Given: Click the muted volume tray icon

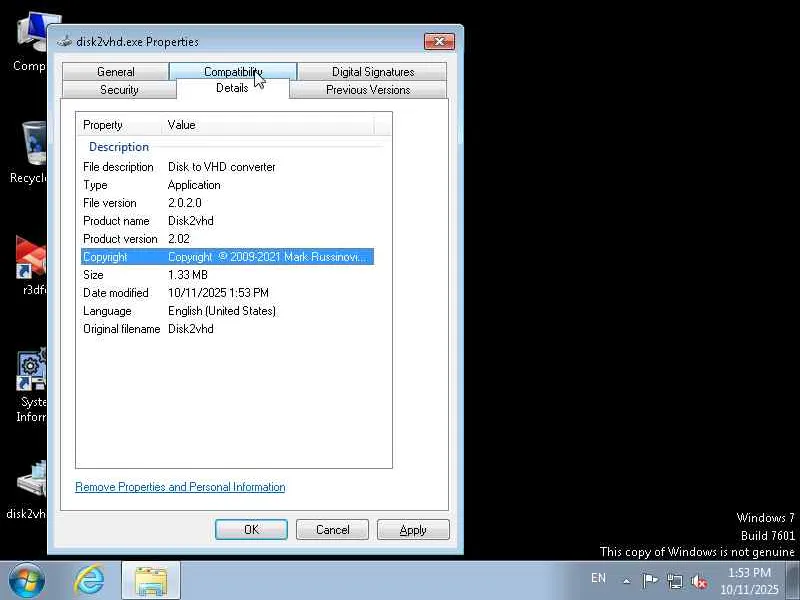Looking at the screenshot, I should (699, 581).
